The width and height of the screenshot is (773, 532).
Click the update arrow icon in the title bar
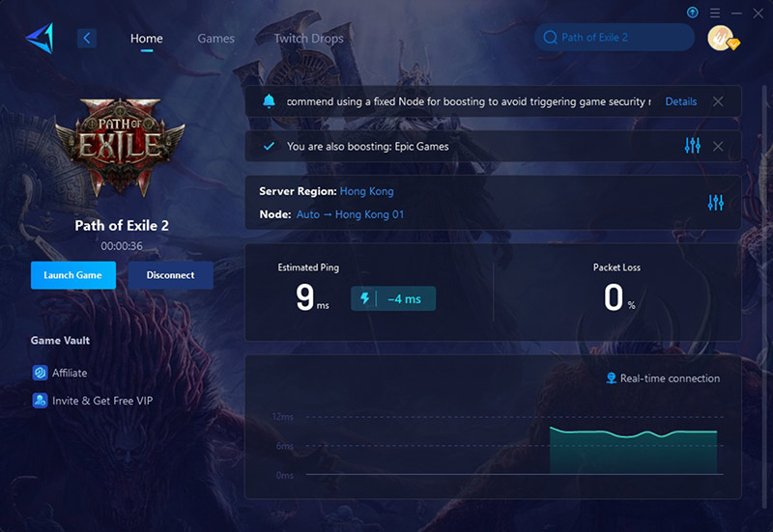click(x=692, y=13)
